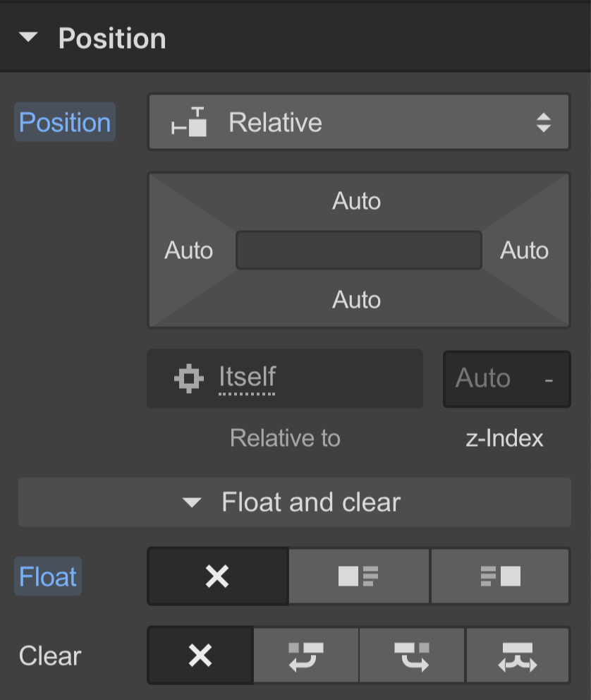The width and height of the screenshot is (591, 700).
Task: Apply clear left with the left-arrow icon
Action: (305, 656)
